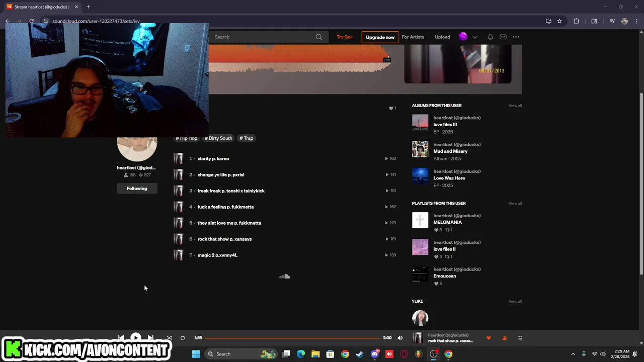644x362 pixels.
Task: Open Steam from the taskbar
Action: click(x=360, y=354)
